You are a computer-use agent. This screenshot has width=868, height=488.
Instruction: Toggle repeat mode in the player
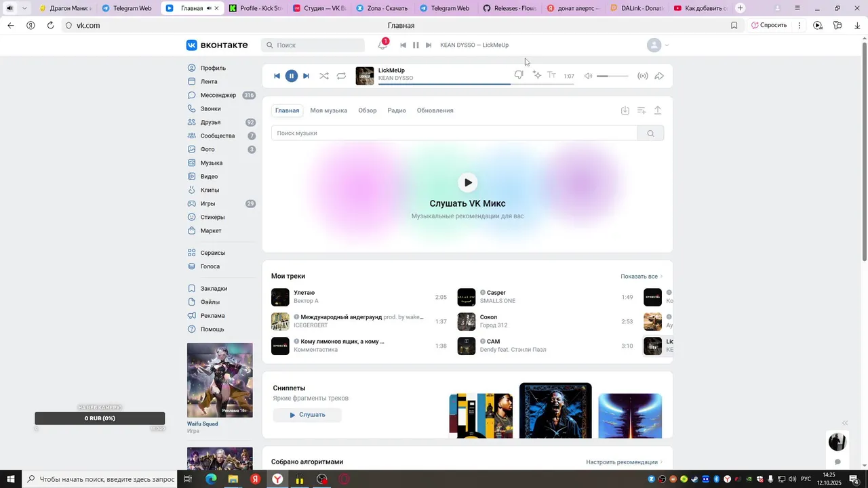pos(341,76)
